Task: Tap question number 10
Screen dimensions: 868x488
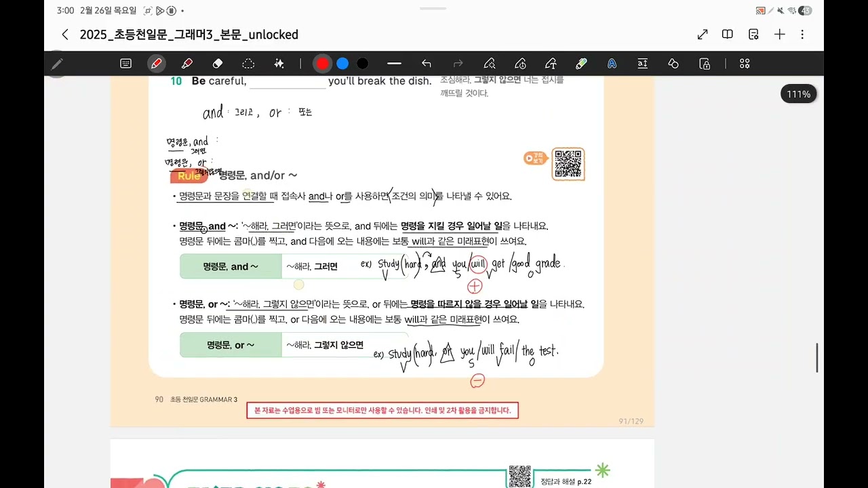Action: coord(176,81)
